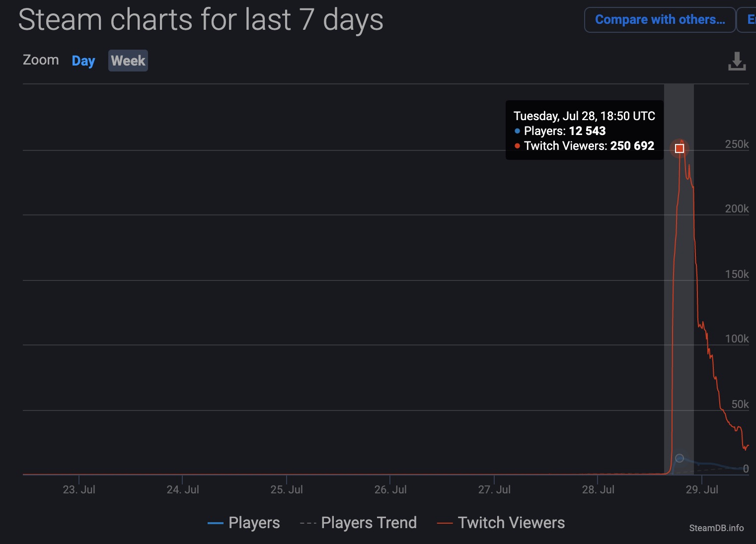Screen dimensions: 756x544
Task: Click the 250k y-axis label
Action: point(737,144)
